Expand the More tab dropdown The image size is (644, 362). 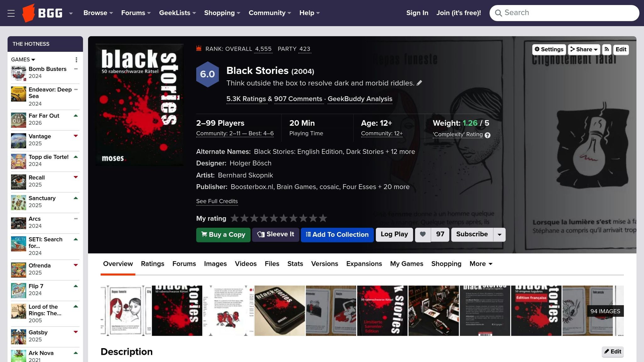481,264
